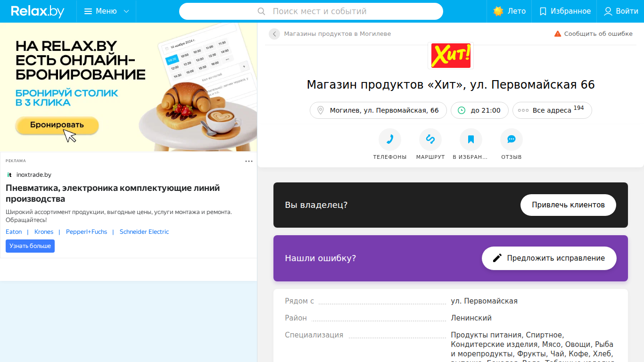Click the Войти login link
The image size is (644, 362).
(x=621, y=11)
